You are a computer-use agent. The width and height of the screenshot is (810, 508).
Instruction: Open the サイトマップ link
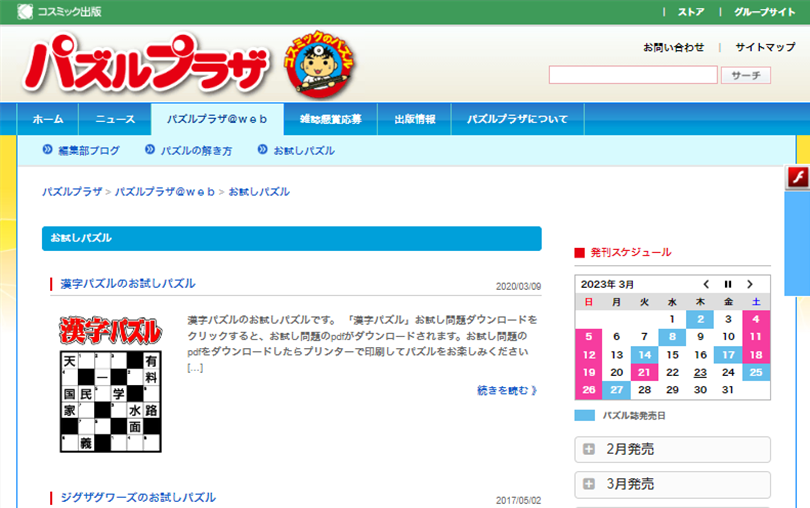pyautogui.click(x=765, y=47)
